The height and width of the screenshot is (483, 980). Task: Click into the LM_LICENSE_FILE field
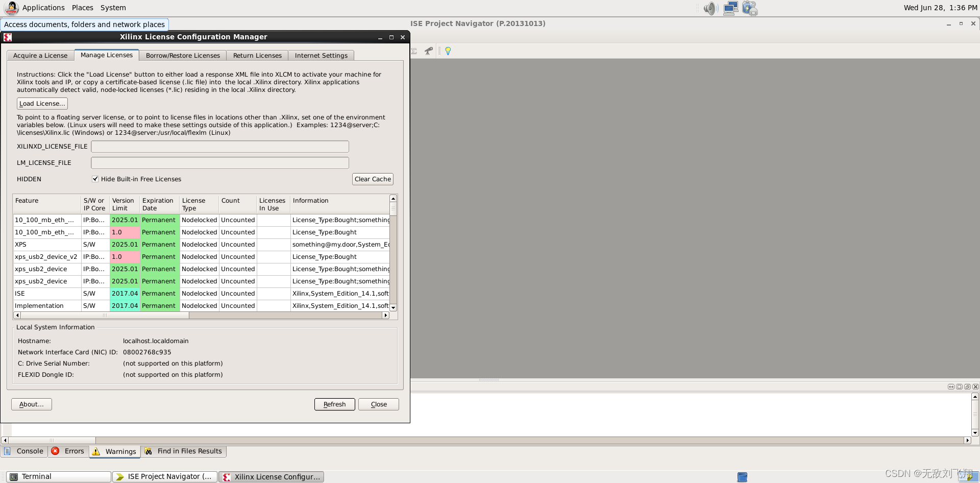click(x=220, y=163)
